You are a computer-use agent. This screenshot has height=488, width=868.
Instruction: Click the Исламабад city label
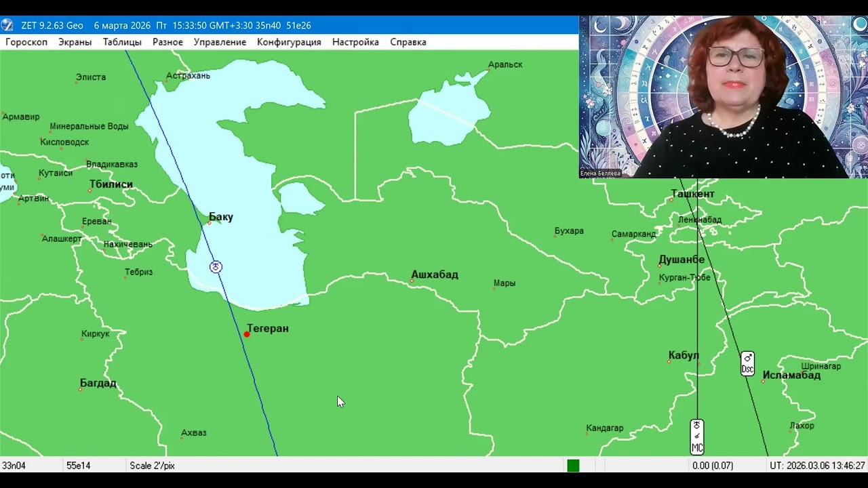(791, 375)
